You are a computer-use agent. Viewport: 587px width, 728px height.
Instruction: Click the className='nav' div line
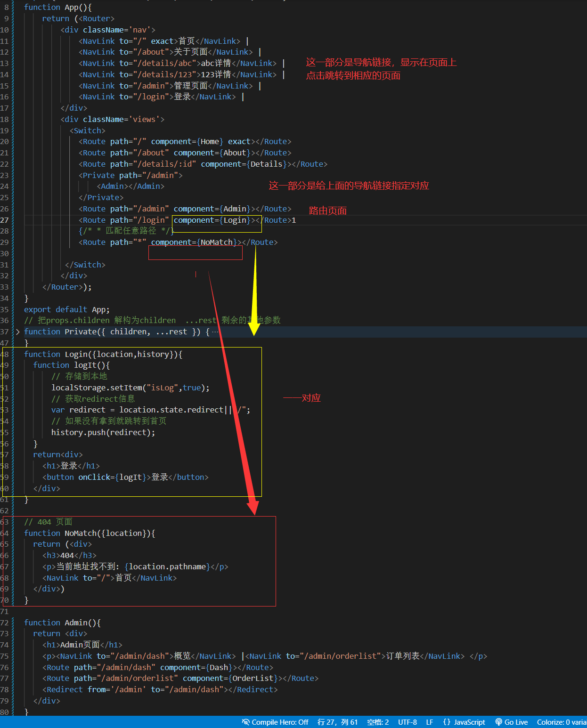pyautogui.click(x=108, y=30)
